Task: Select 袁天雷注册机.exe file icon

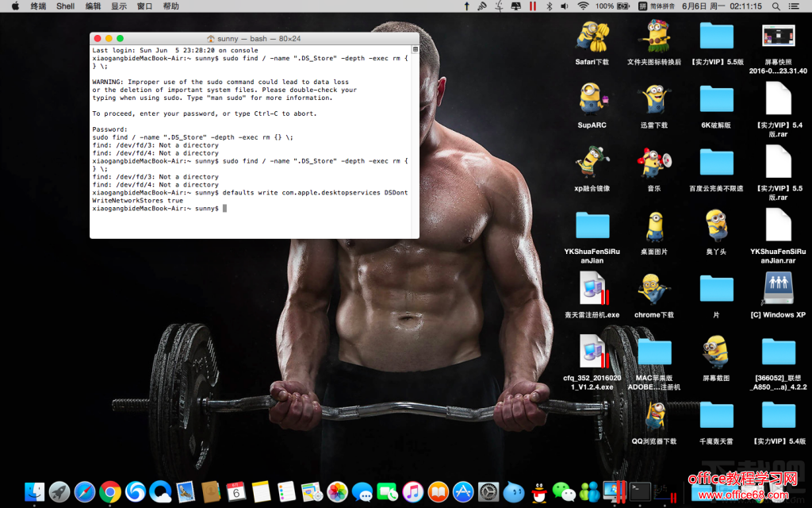Action: pyautogui.click(x=593, y=288)
